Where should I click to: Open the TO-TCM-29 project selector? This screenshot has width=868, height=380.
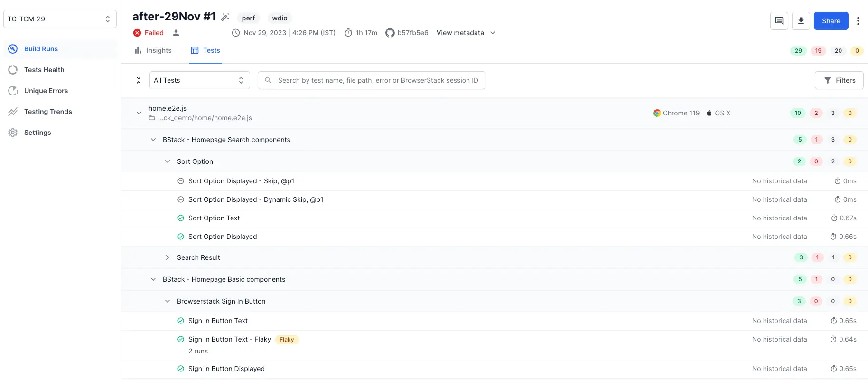point(60,19)
